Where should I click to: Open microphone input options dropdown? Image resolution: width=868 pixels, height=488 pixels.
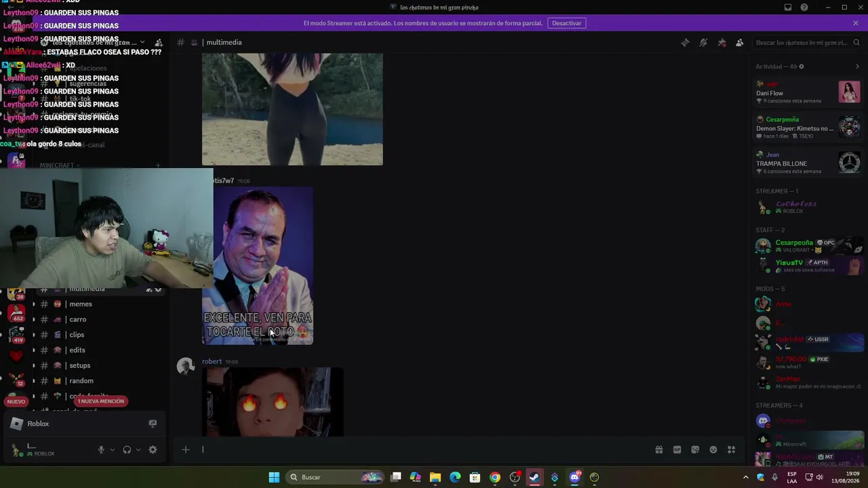coord(113,449)
